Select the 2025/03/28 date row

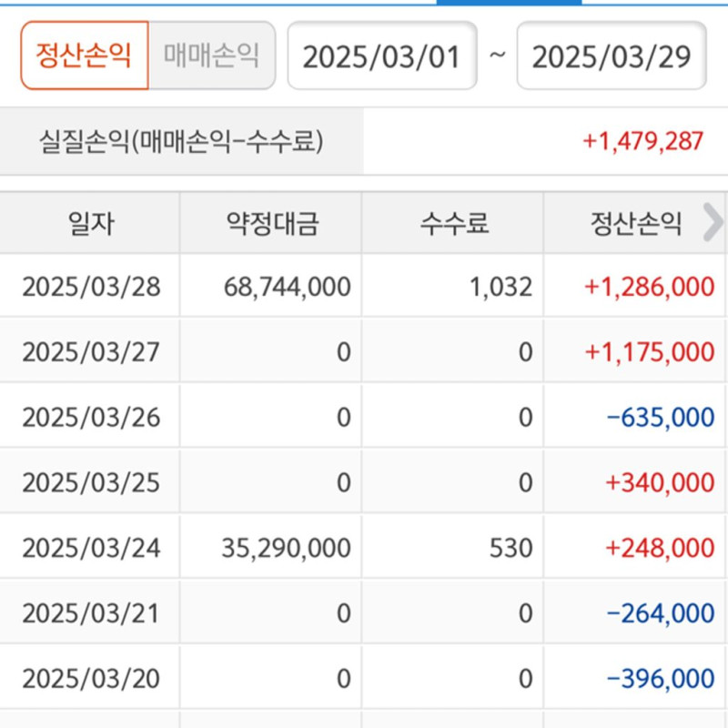(91, 287)
